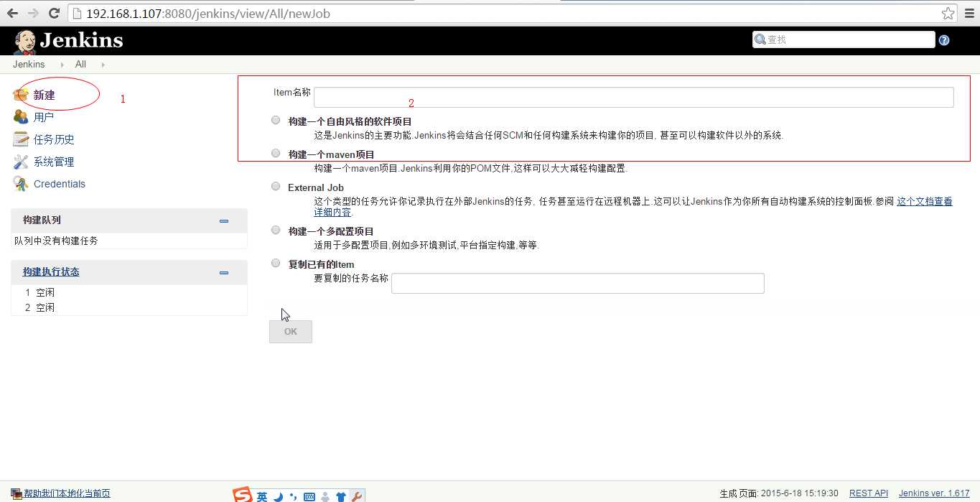Click the browser address bar URL
This screenshot has width=980, height=502.
(208, 13)
